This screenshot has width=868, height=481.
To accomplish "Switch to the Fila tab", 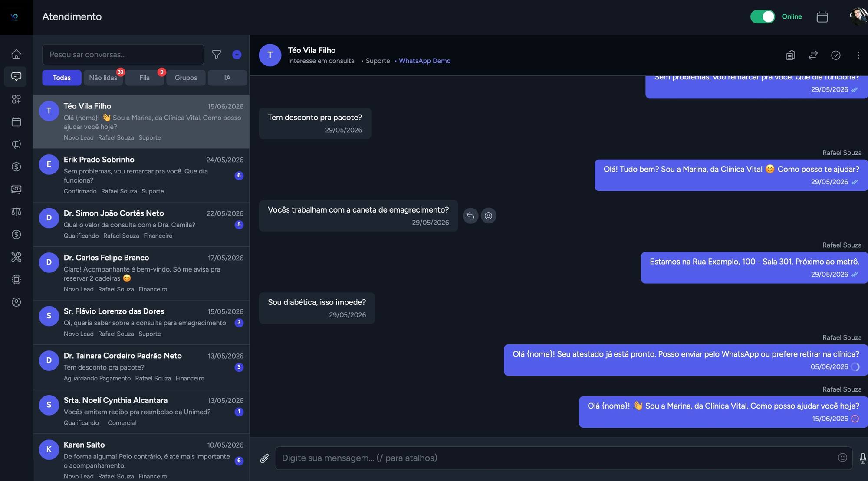I will pos(145,78).
